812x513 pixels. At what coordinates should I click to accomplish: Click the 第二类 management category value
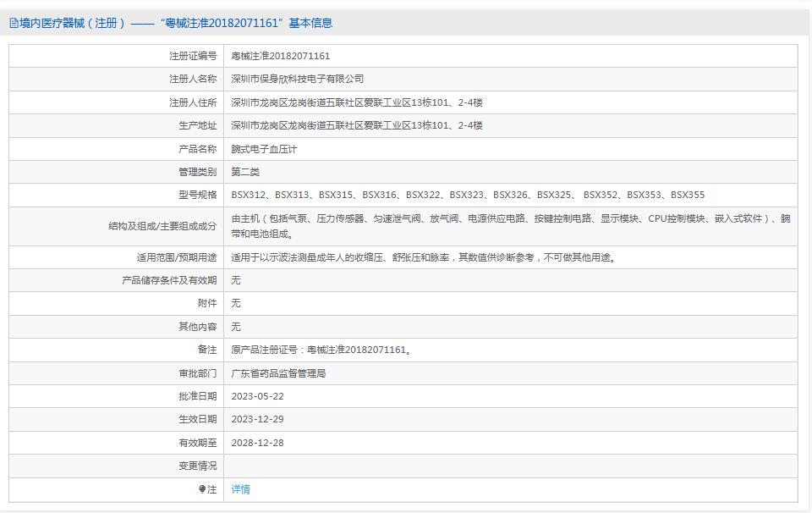click(245, 172)
